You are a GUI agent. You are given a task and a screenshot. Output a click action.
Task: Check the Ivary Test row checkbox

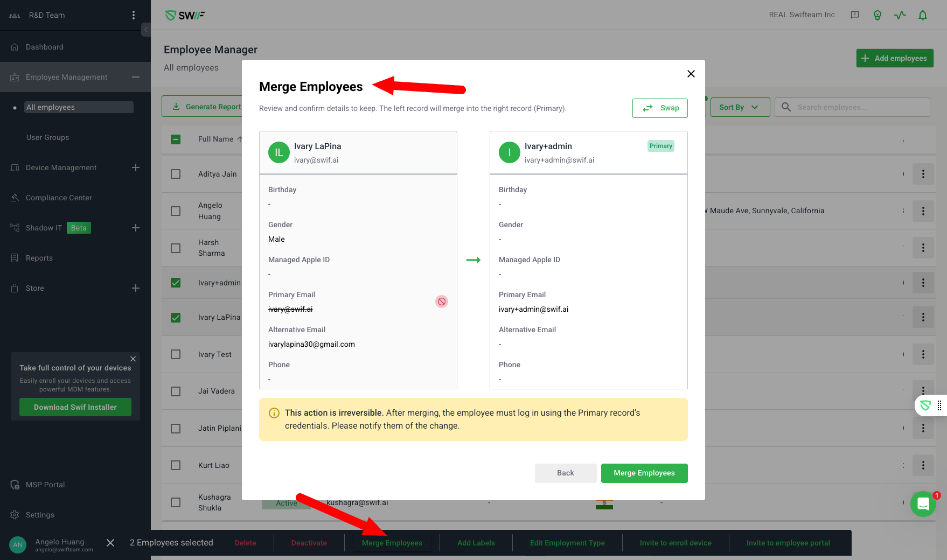pyautogui.click(x=176, y=354)
